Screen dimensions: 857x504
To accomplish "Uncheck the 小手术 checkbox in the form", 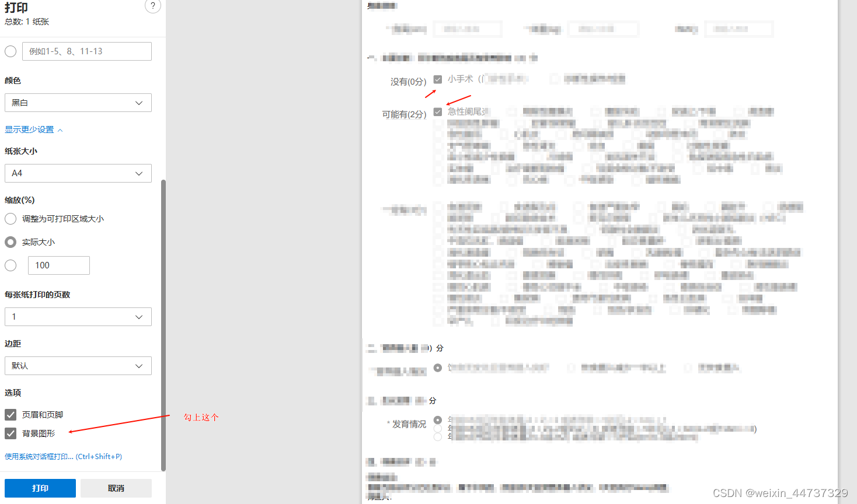I will click(x=437, y=79).
